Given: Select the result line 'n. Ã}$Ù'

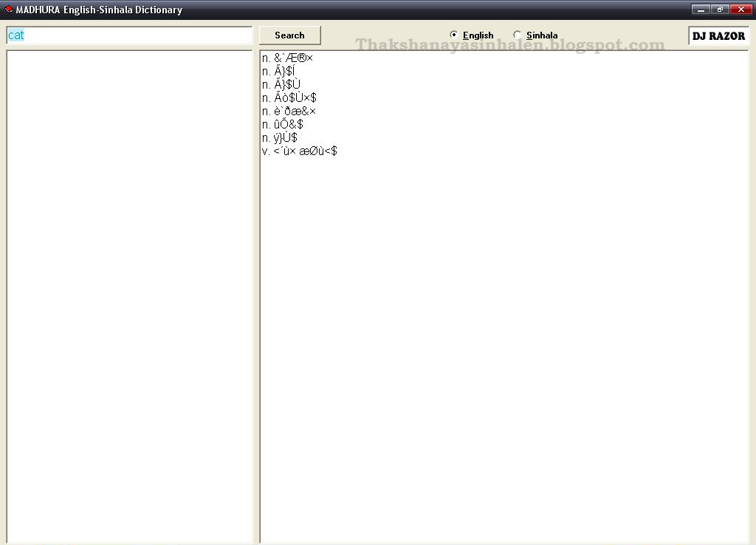Looking at the screenshot, I should pyautogui.click(x=281, y=84).
